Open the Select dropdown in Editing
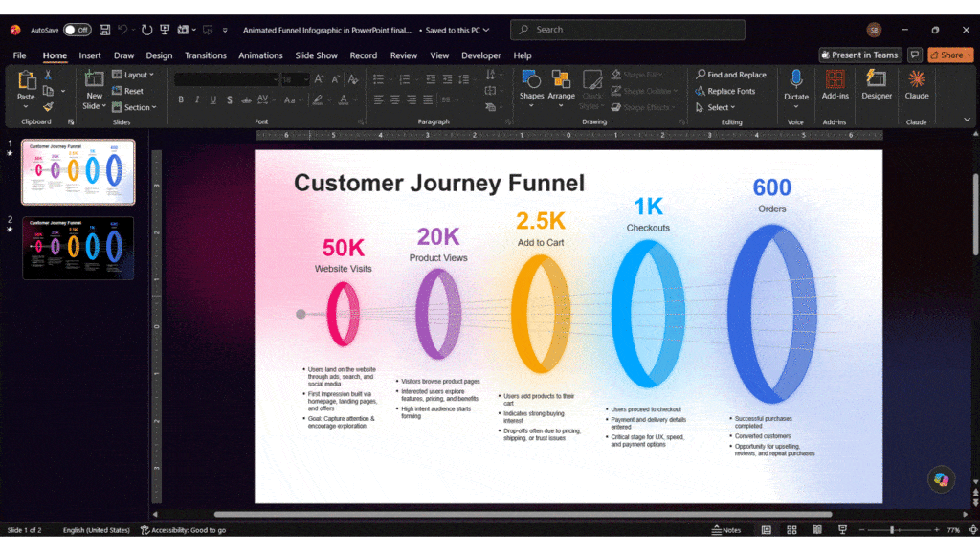980x551 pixels. [x=716, y=107]
